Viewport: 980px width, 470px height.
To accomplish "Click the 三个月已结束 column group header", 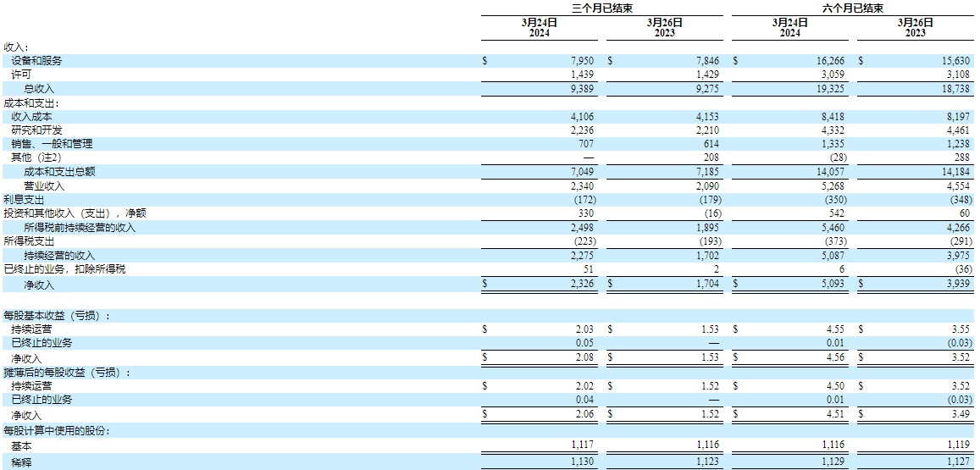I will click(x=602, y=8).
